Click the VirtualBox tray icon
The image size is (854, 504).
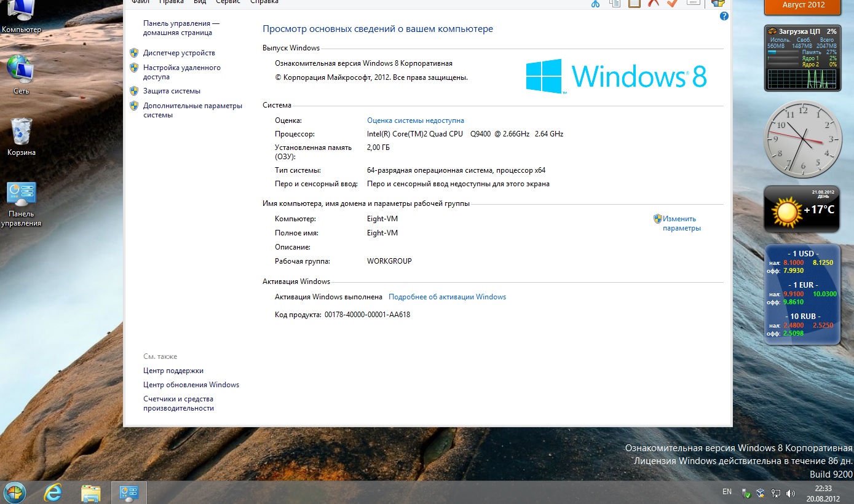(761, 492)
